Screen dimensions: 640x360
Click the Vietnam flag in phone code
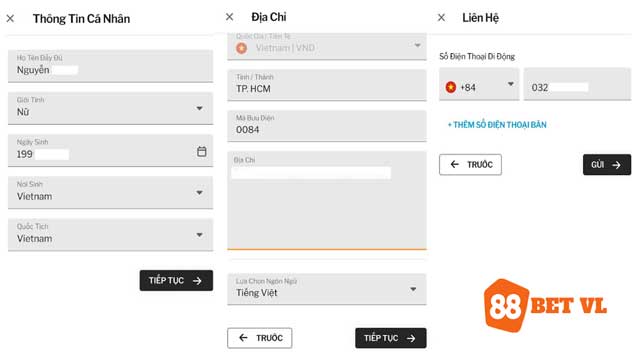[451, 87]
